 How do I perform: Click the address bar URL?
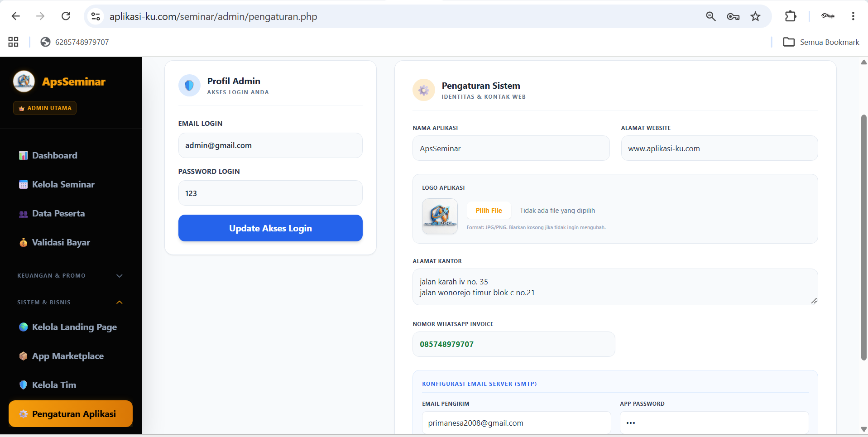(213, 17)
